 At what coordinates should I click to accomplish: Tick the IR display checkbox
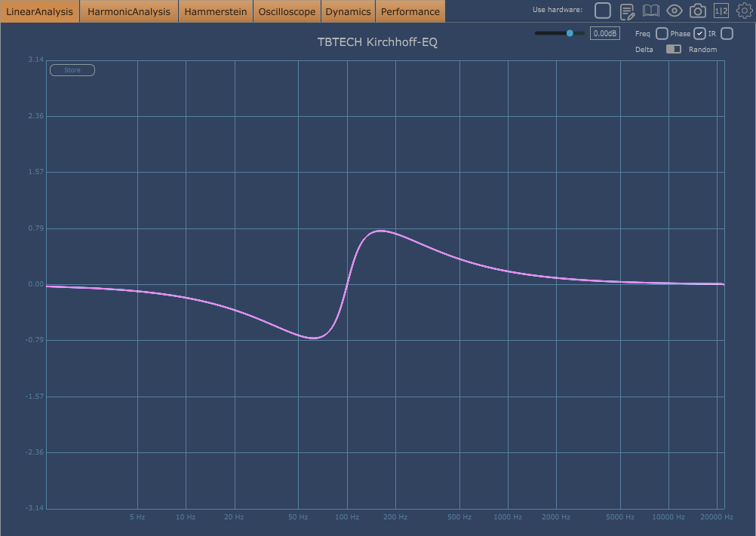coord(727,34)
